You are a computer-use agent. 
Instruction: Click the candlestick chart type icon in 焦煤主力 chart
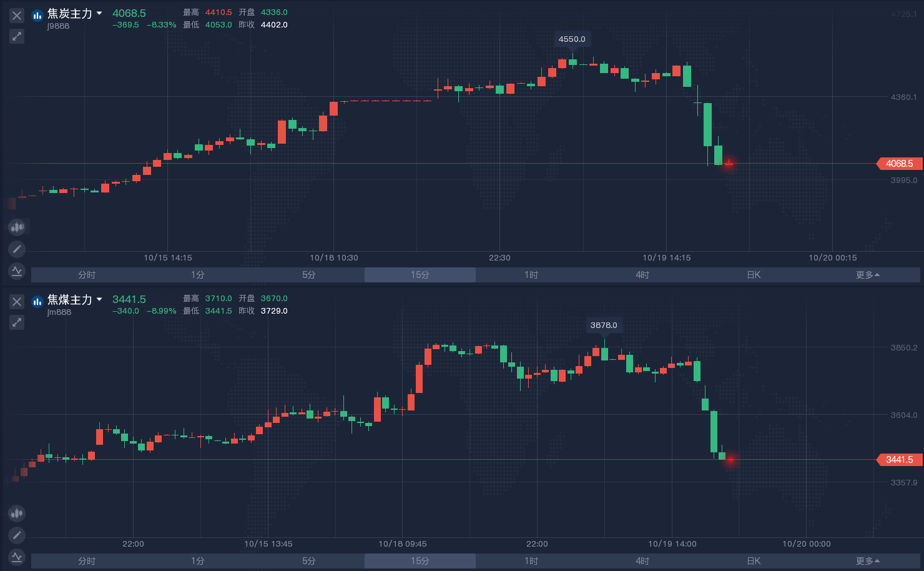17,514
